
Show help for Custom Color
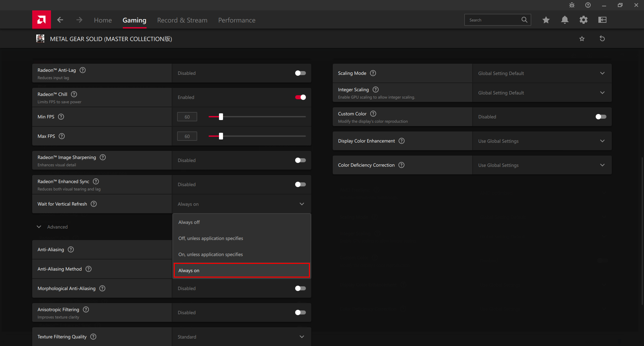click(373, 114)
